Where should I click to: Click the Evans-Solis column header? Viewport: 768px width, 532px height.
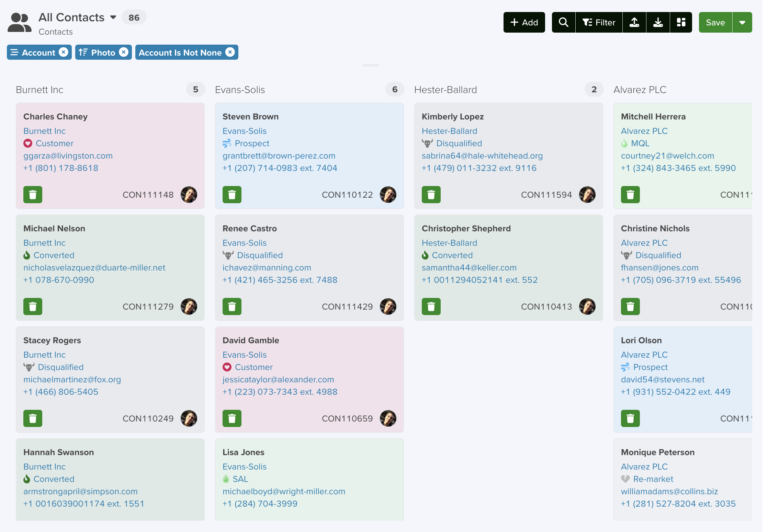pyautogui.click(x=240, y=90)
